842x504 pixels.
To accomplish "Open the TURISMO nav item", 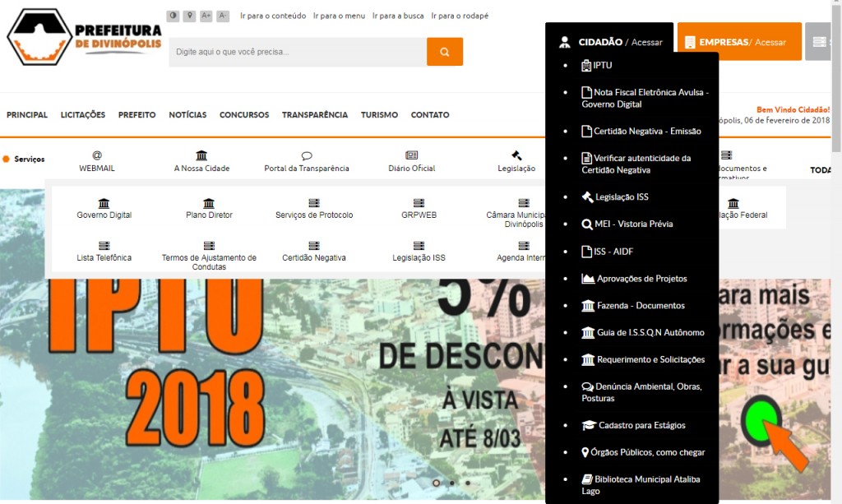I will point(379,115).
